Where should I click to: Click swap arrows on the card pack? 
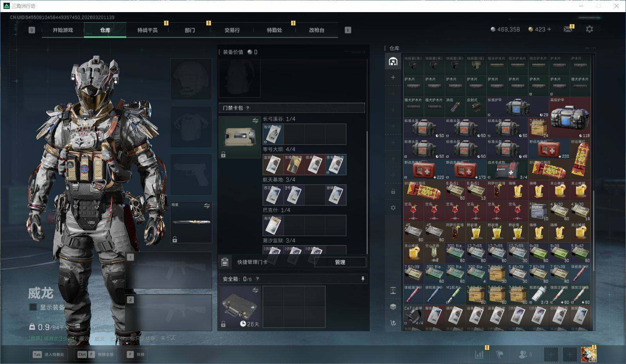coord(255,121)
